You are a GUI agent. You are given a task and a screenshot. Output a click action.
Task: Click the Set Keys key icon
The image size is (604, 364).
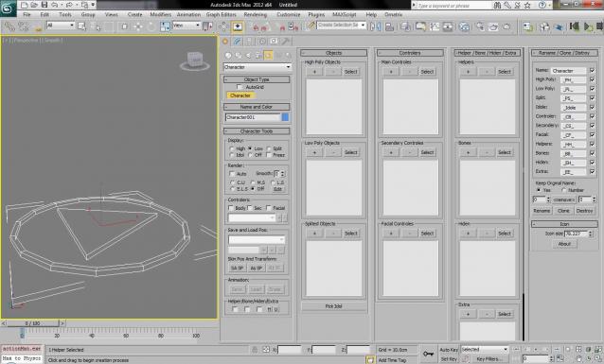coord(428,354)
